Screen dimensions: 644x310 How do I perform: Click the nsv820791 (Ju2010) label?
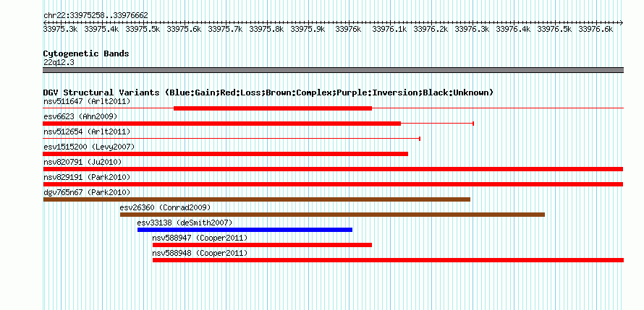click(82, 162)
